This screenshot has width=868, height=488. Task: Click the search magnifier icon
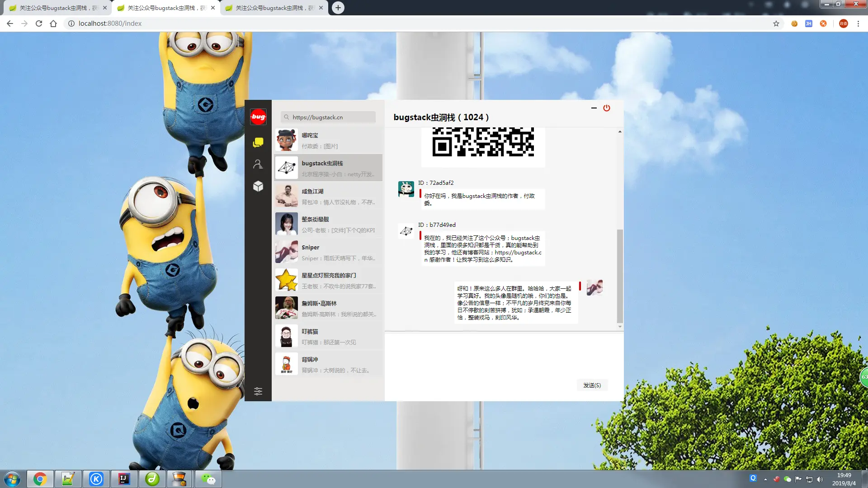pyautogui.click(x=286, y=117)
